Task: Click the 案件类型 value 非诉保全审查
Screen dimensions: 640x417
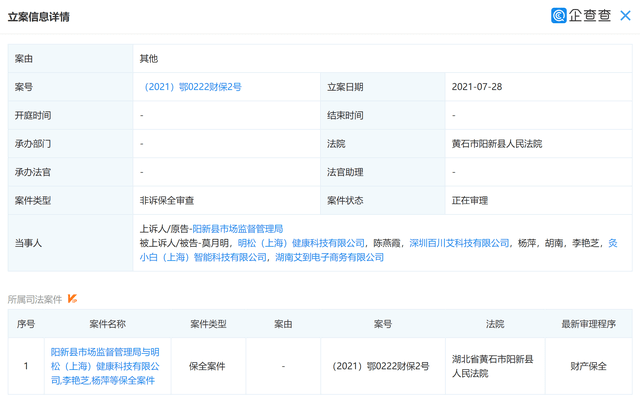Action: [167, 200]
